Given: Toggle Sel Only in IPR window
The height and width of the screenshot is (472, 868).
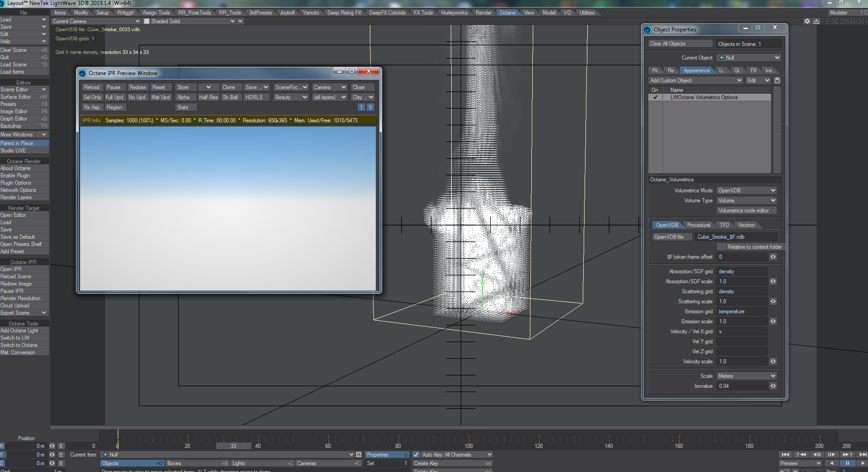Looking at the screenshot, I should point(92,97).
